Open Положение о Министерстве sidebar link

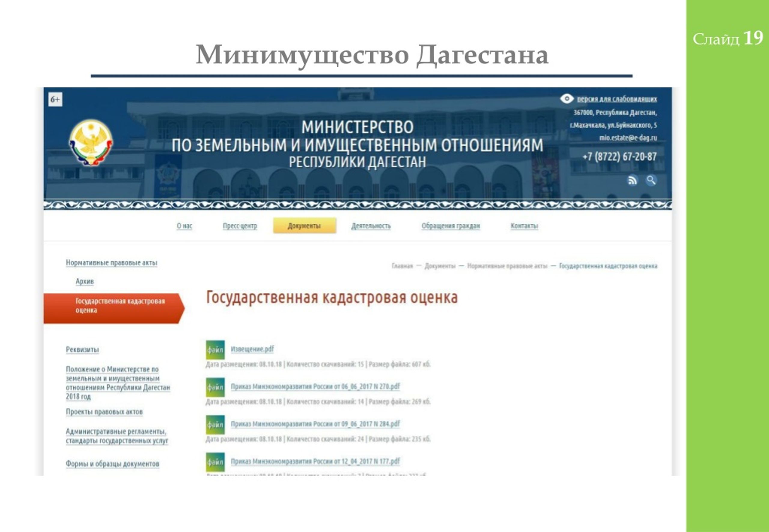pyautogui.click(x=118, y=383)
